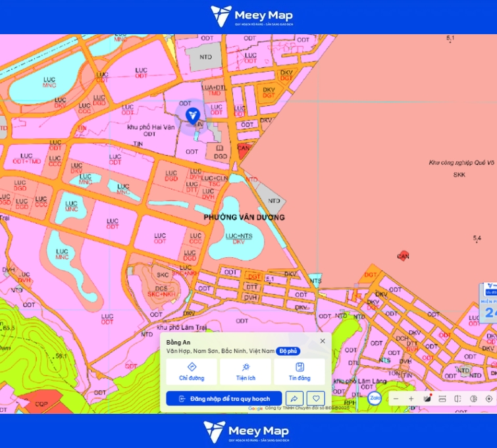
Task: Click the blue location pin marker
Action: coord(193,116)
